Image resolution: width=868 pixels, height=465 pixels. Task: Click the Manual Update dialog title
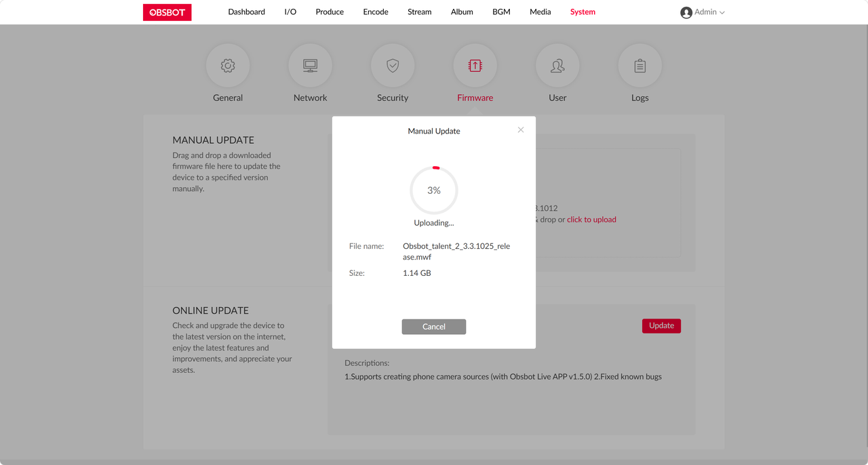click(x=434, y=131)
